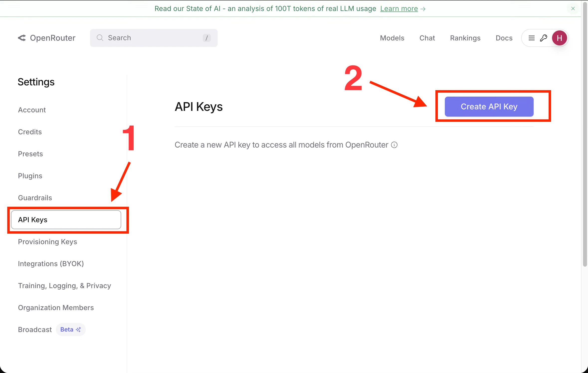Open the Models page
Screen dimensions: 588x373
(x=392, y=38)
